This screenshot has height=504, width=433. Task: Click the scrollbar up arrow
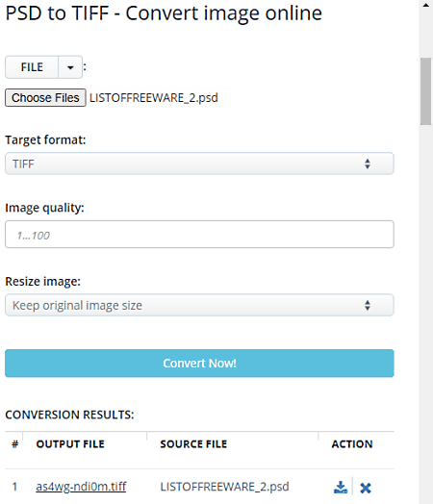click(x=426, y=5)
